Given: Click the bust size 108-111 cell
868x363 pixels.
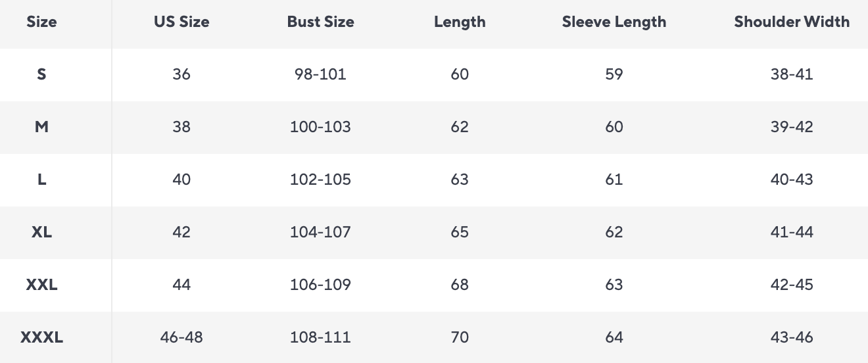Looking at the screenshot, I should point(320,337).
